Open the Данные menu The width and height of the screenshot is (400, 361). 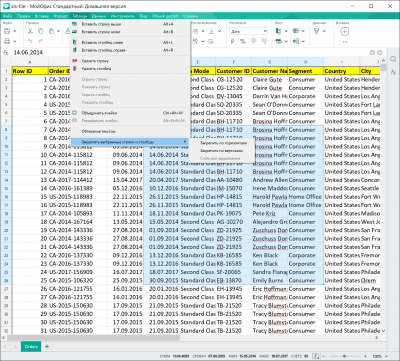point(99,16)
